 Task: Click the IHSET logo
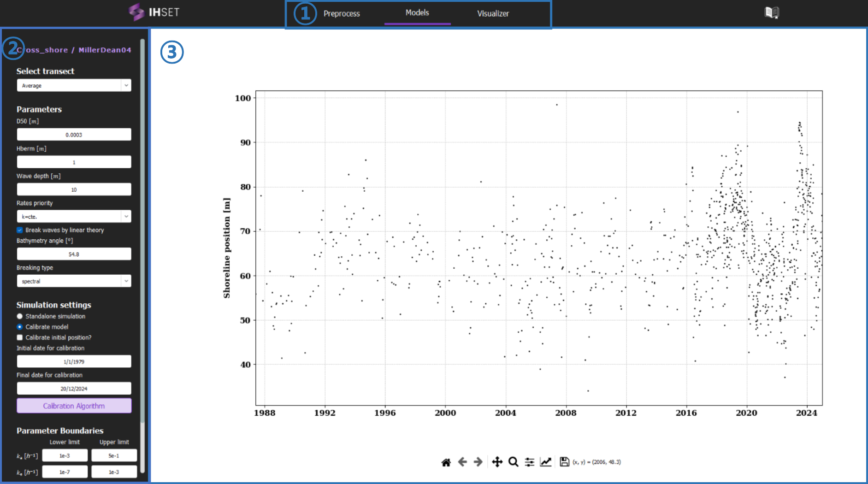[x=154, y=12]
